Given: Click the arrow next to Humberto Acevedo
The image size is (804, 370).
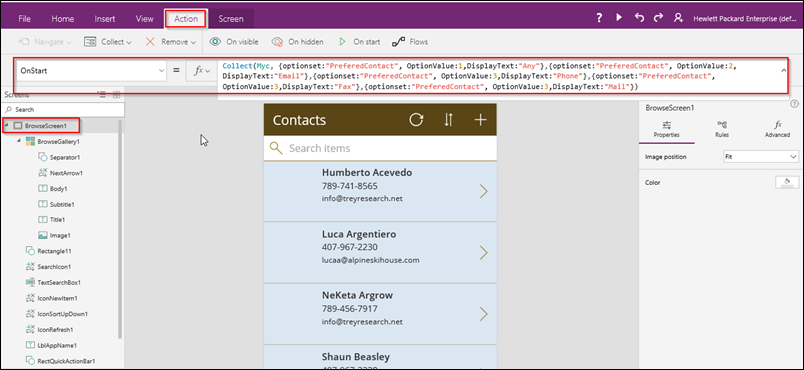Looking at the screenshot, I should coord(483,191).
